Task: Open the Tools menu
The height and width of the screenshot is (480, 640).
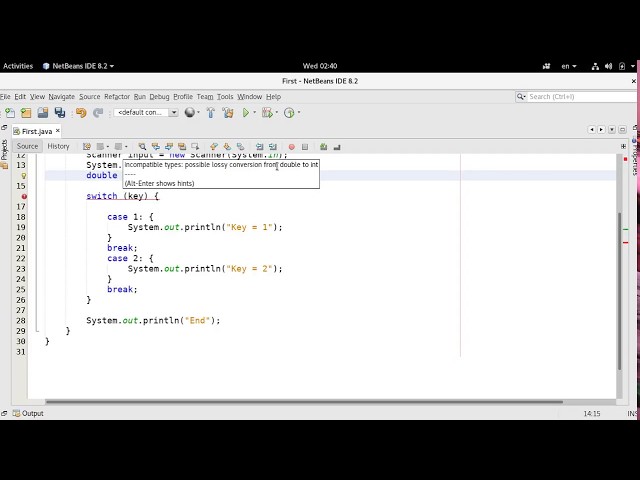Action: [225, 97]
